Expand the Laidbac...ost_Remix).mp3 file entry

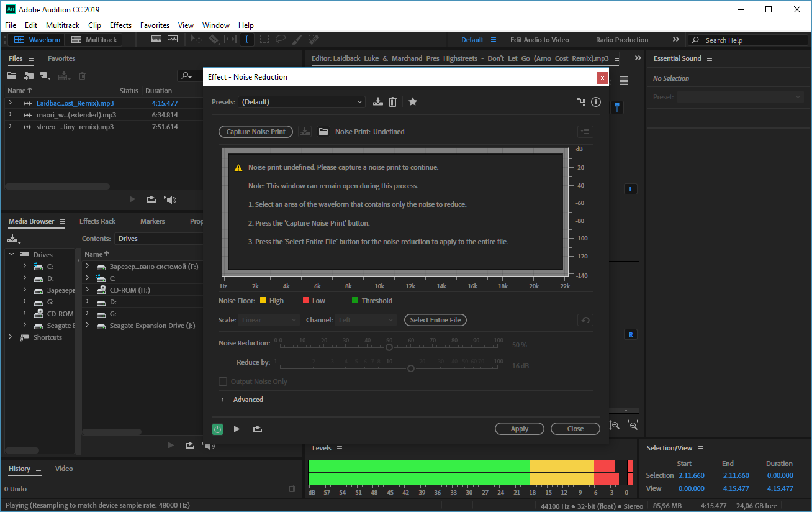coord(11,103)
